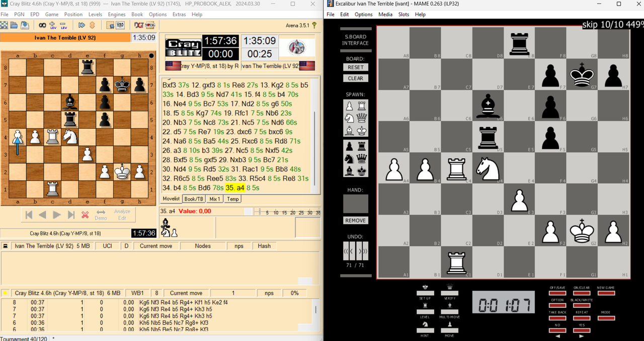This screenshot has width=644, height=341.
Task: Click the Demo button below the board
Action: 101,215
